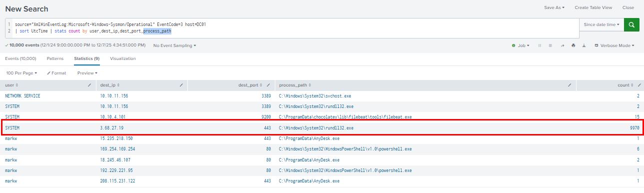The width and height of the screenshot is (644, 193).
Task: Open the Since date time range picker
Action: coord(602,24)
